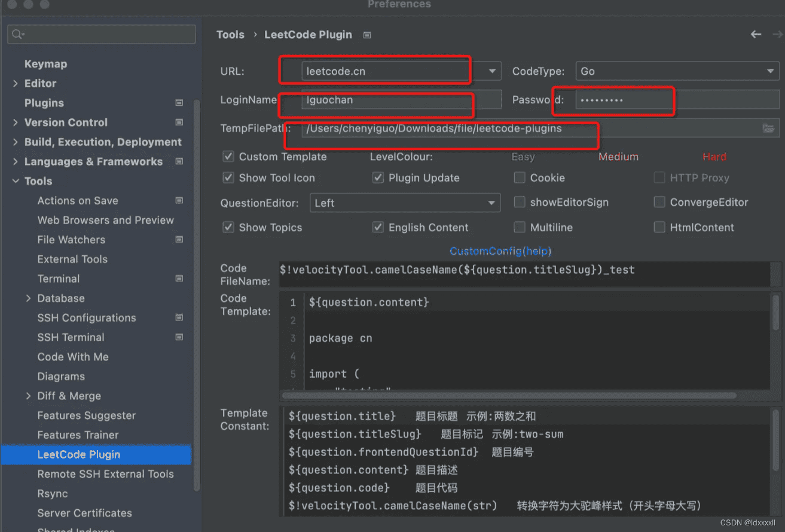Select Rsync settings

(x=53, y=494)
